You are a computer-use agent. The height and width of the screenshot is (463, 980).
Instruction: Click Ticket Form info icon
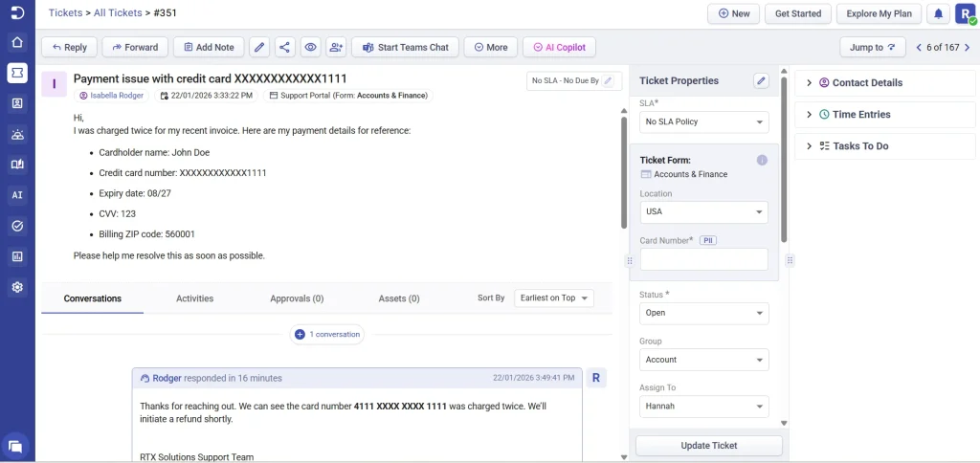(762, 160)
